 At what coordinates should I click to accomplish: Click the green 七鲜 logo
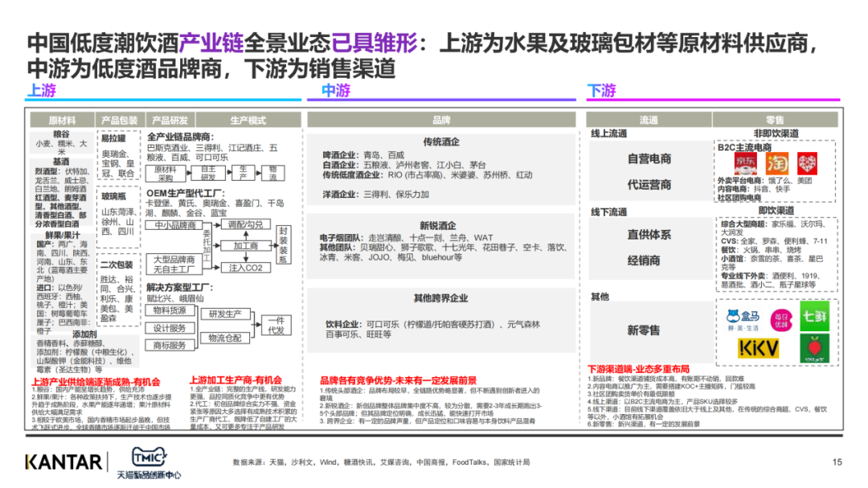(814, 316)
